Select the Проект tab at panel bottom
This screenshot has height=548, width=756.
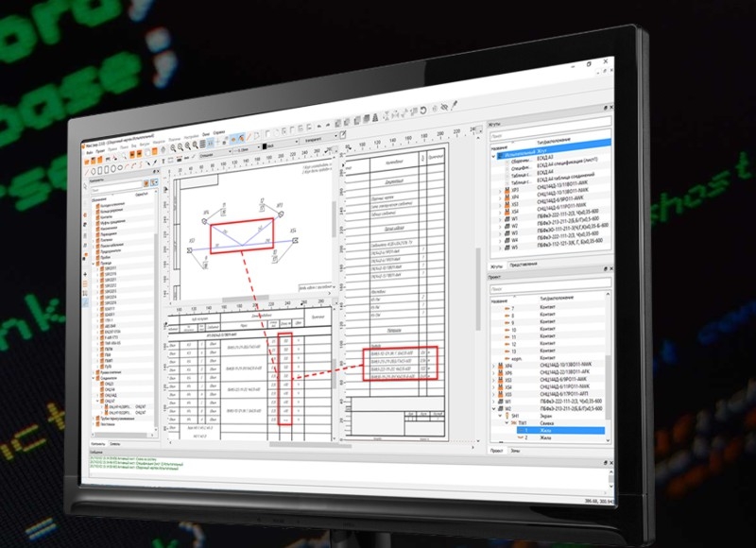(x=496, y=450)
